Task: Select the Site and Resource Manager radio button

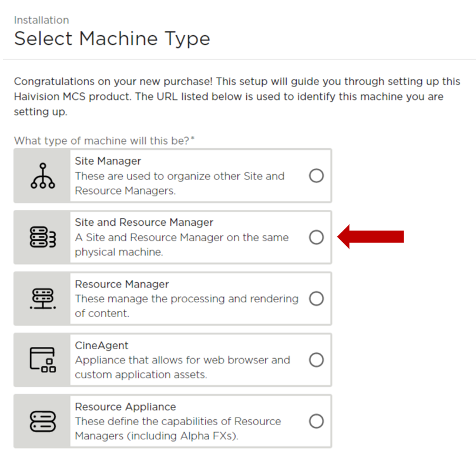Action: pyautogui.click(x=316, y=236)
